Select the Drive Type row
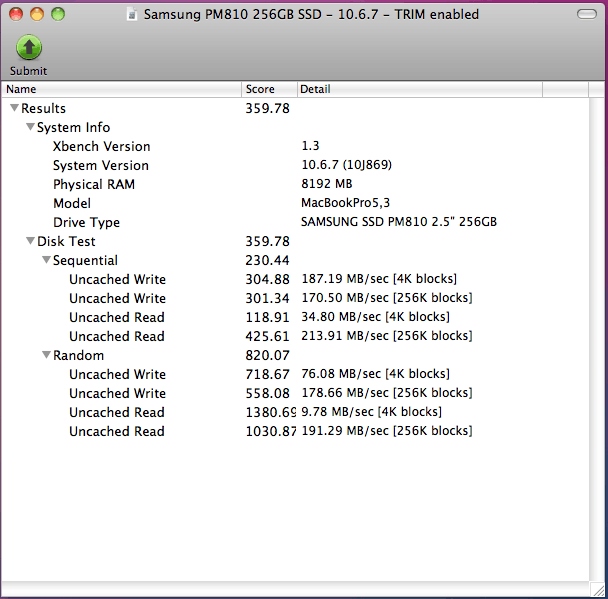This screenshot has height=599, width=608. (x=295, y=222)
